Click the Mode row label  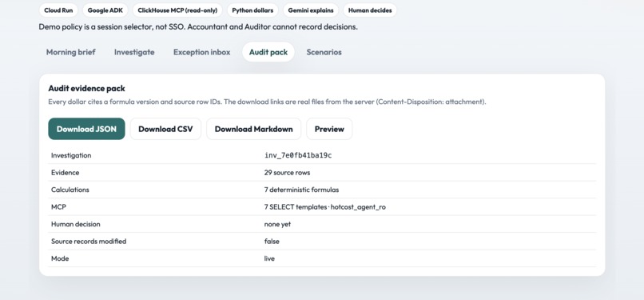coord(60,258)
